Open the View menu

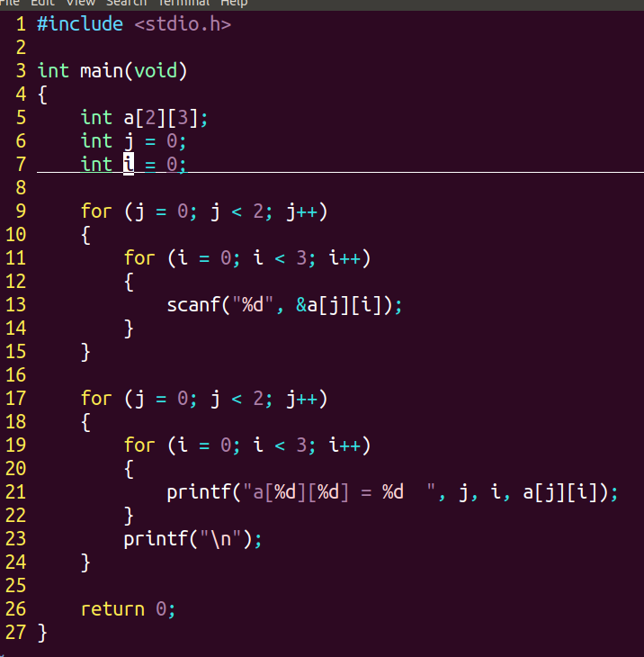pos(81,3)
